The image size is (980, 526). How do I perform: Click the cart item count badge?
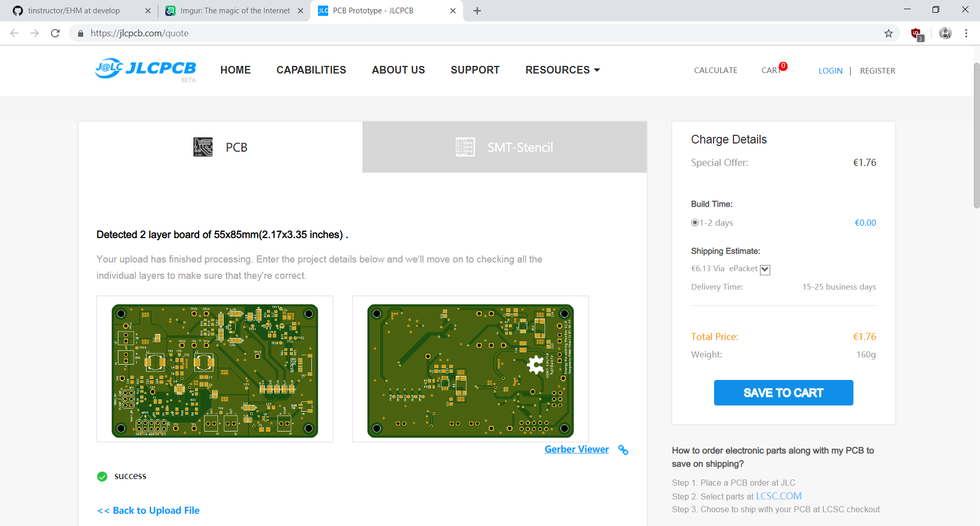coord(783,66)
